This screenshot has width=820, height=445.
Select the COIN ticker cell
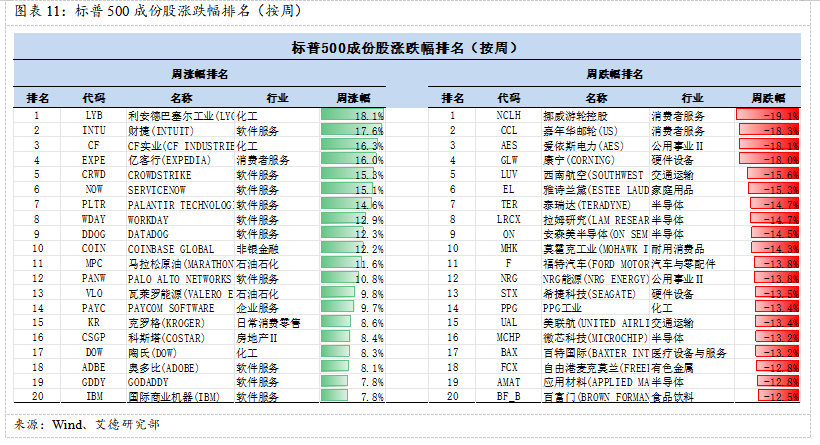(94, 249)
